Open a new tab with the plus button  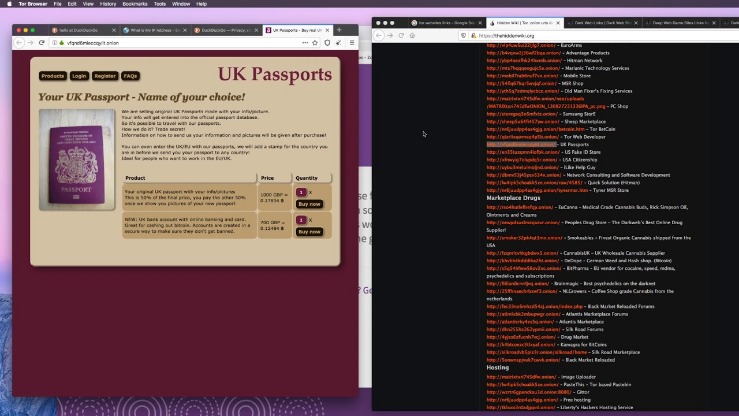[339, 30]
